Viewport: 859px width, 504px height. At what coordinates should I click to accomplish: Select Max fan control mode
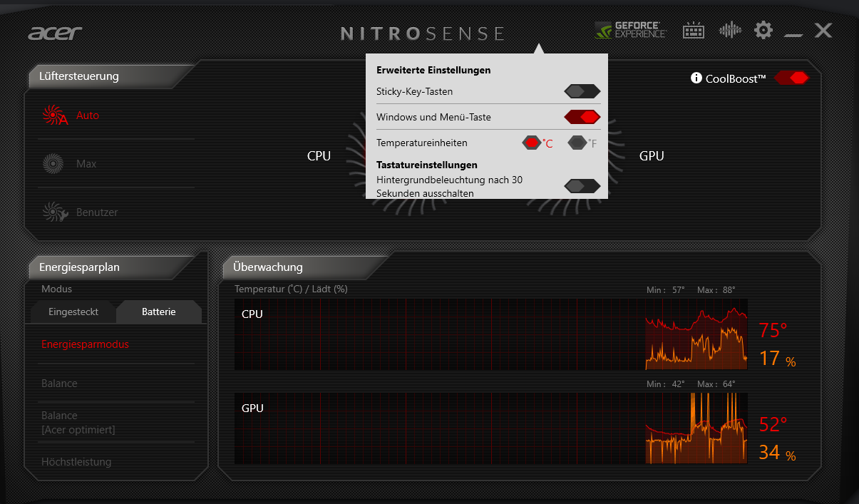click(x=86, y=164)
